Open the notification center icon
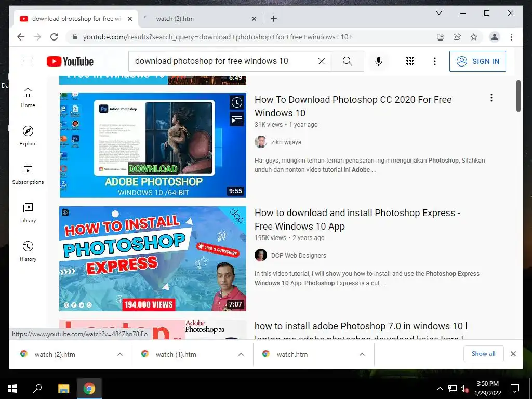 [515, 389]
